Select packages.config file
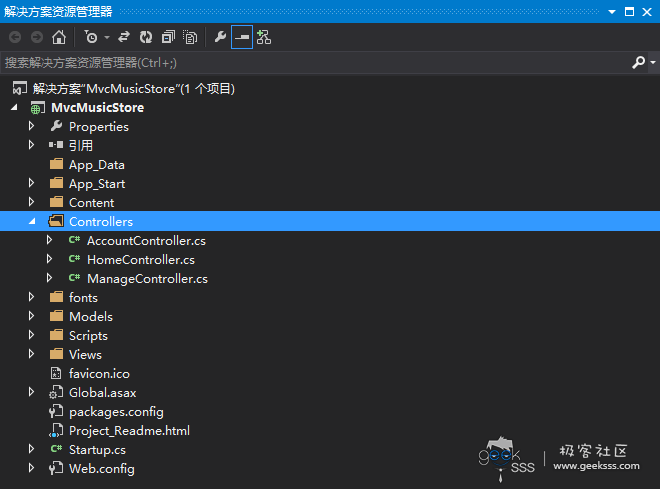 (116, 412)
